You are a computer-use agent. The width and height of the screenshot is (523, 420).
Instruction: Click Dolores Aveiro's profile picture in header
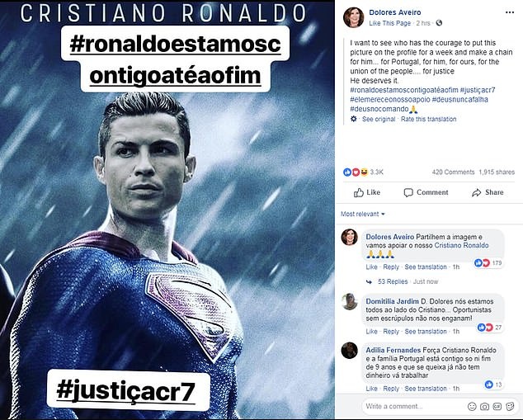coord(353,17)
